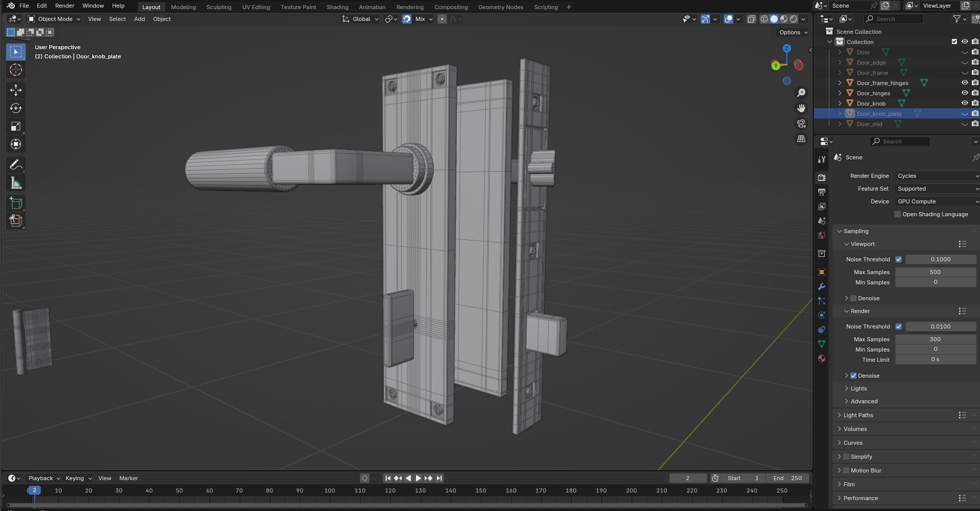
Task: Switch to Shading workspace tab
Action: point(338,7)
